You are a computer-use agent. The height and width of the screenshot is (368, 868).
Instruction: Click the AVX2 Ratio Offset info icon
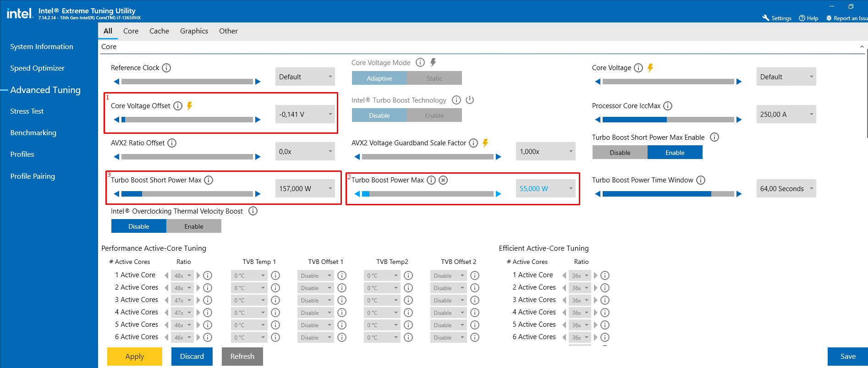(x=172, y=143)
